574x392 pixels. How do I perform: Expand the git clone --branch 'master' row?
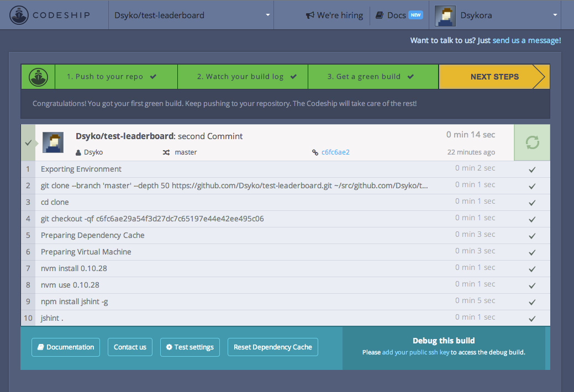pyautogui.click(x=286, y=186)
